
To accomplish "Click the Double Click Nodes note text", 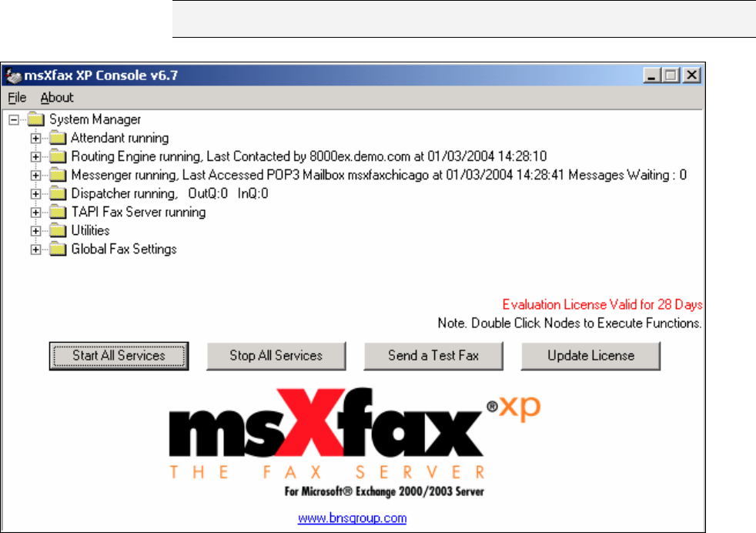I will coord(570,323).
